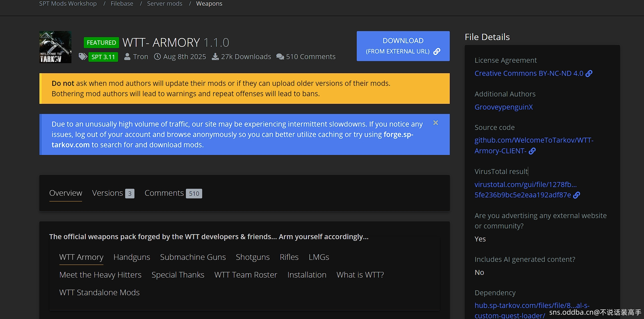Select the WTT Armory description tab
Viewport: 644px width, 319px height.
pyautogui.click(x=81, y=257)
